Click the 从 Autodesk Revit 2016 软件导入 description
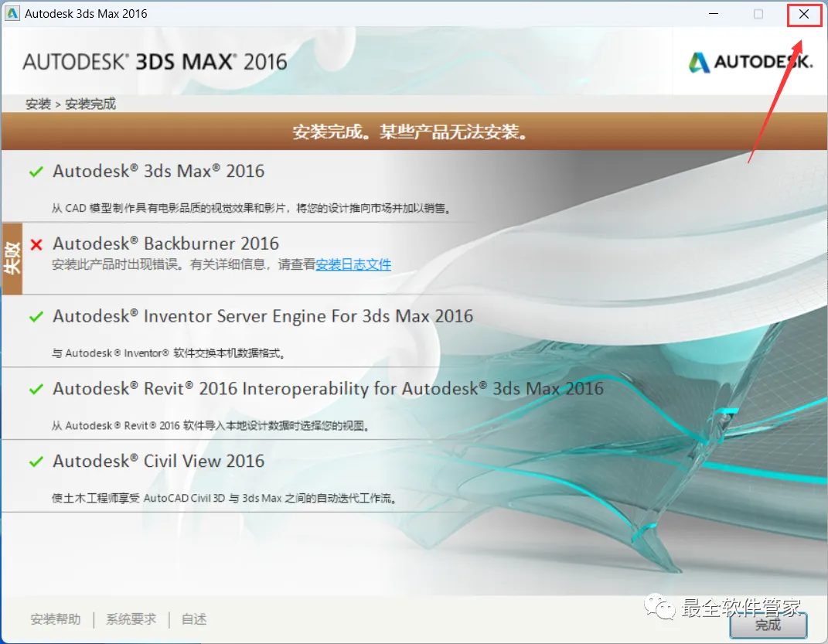Viewport: 828px width, 644px height. (210, 425)
